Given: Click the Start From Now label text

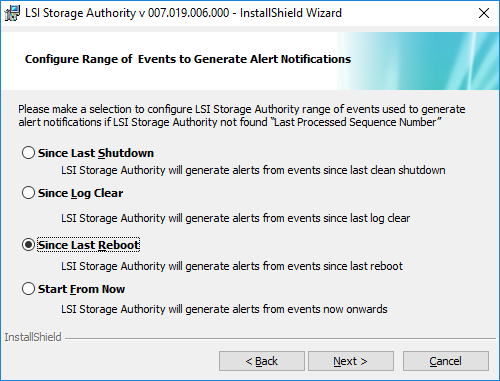Looking at the screenshot, I should (x=81, y=289).
